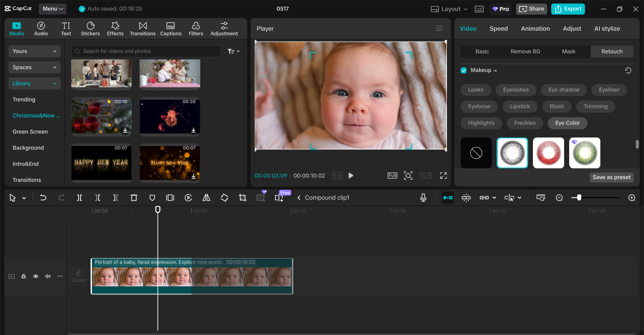Switch to the Speed tab
The height and width of the screenshot is (335, 644).
point(498,29)
